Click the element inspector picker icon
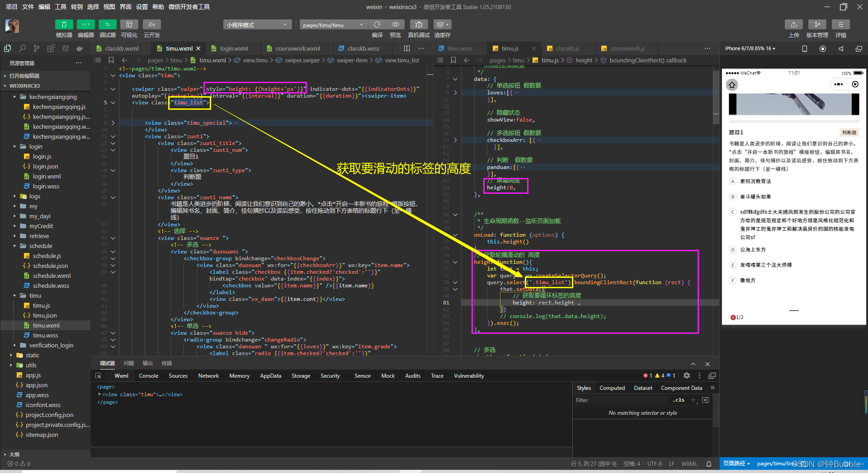The height and width of the screenshot is (473, 868). point(99,376)
